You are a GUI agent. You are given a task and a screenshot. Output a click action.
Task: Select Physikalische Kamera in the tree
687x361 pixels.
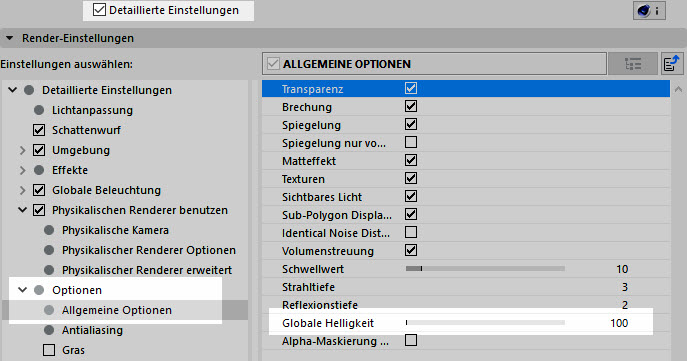(x=115, y=230)
